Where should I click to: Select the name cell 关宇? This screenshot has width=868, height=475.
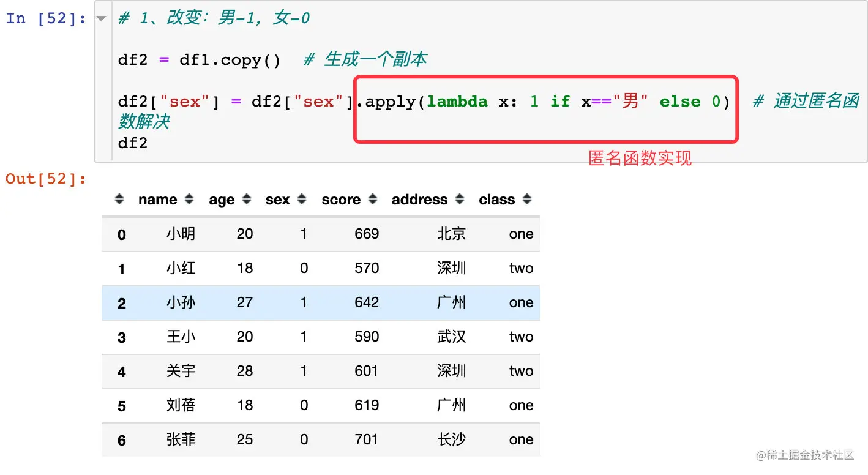point(181,371)
